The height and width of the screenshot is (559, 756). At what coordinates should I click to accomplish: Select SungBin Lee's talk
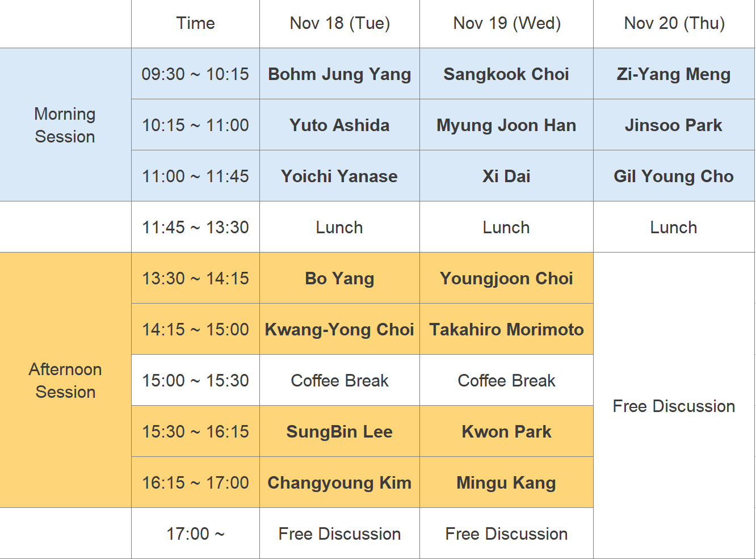click(x=339, y=432)
